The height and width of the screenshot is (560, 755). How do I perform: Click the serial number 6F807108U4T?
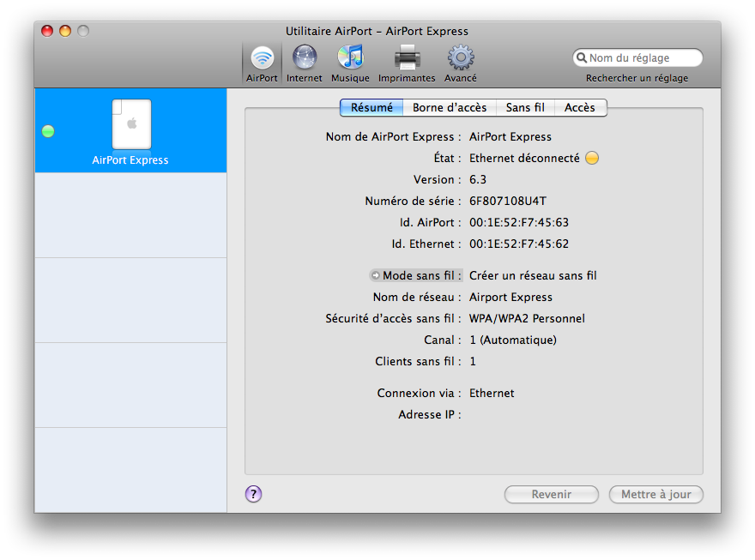(508, 201)
